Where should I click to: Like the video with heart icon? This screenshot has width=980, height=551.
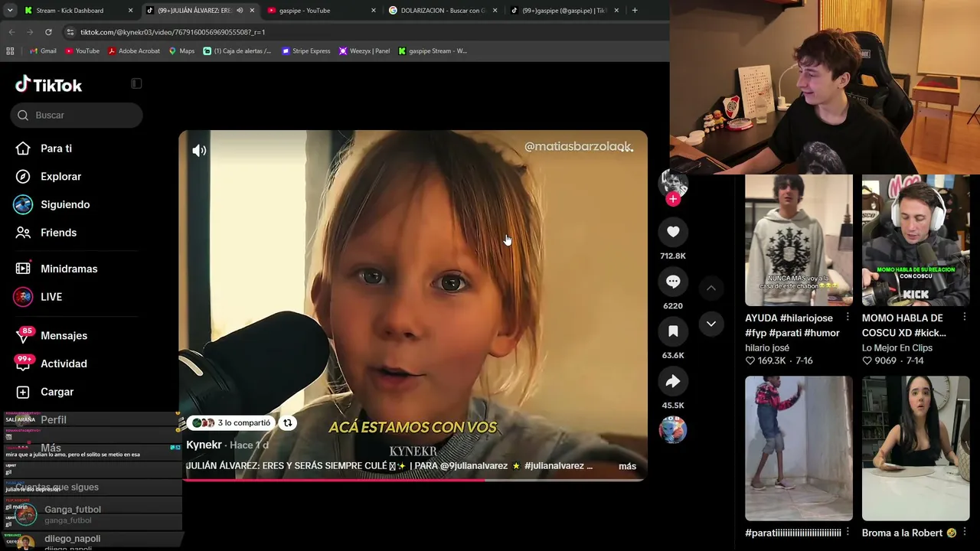click(x=673, y=232)
